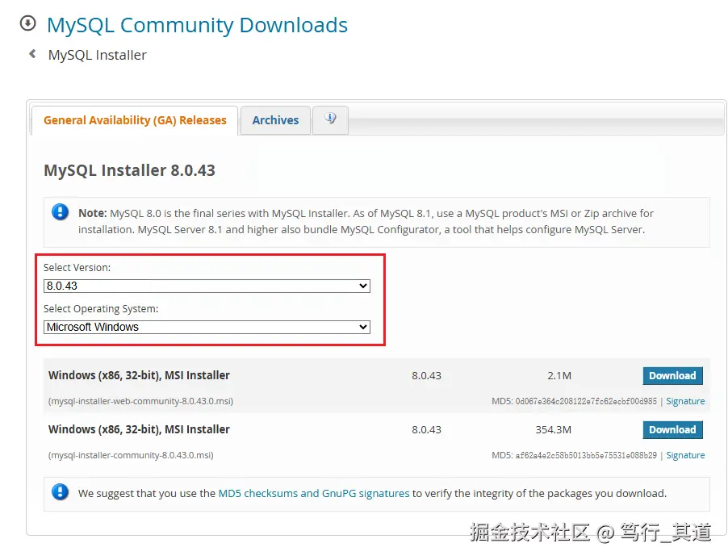The image size is (728, 560).
Task: Download the 2.1M web community installer
Action: [672, 376]
